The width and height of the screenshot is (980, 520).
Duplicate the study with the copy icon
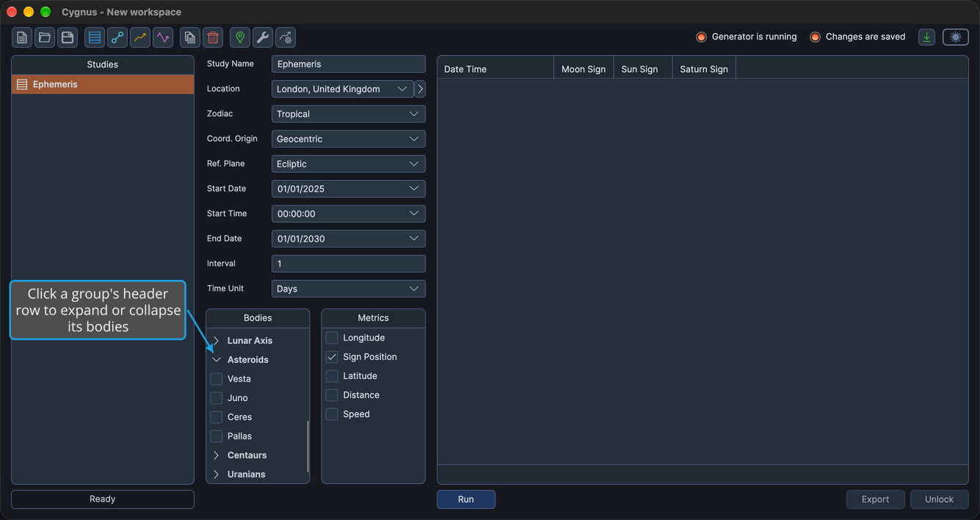pos(190,37)
